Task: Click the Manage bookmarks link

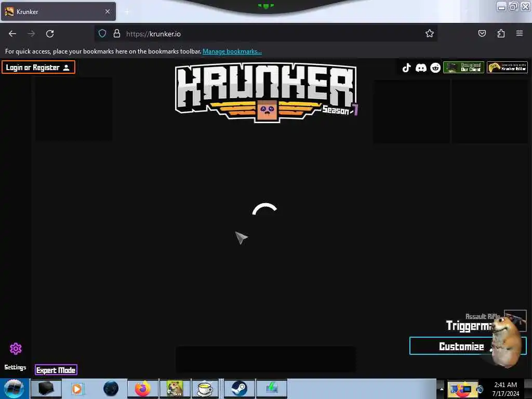Action: (232, 51)
